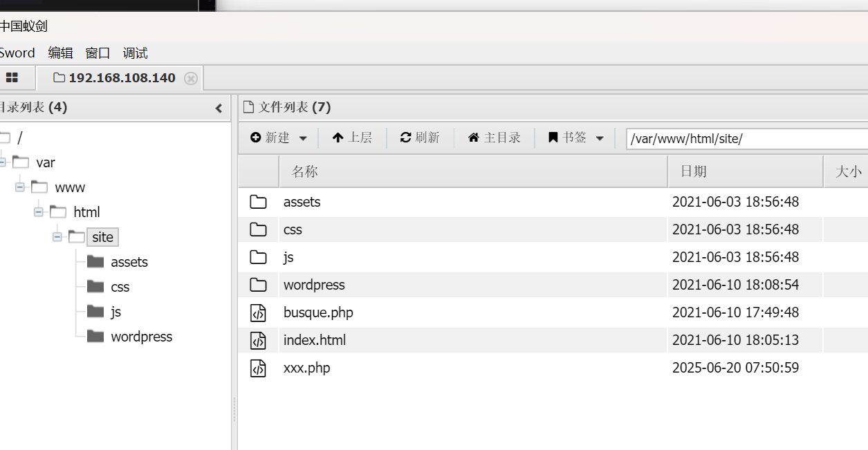Click code file icon of busque.php
Screen dimensions: 868x450
[258, 312]
